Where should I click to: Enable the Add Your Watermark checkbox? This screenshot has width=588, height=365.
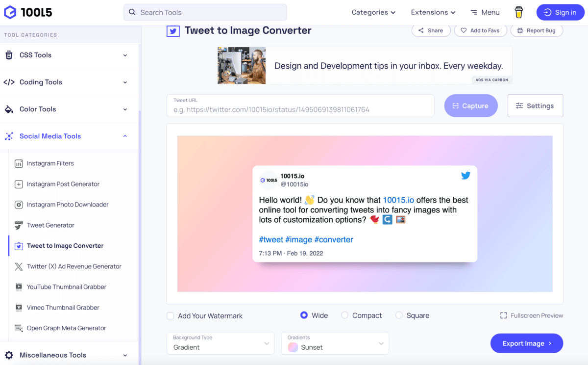[x=171, y=316]
